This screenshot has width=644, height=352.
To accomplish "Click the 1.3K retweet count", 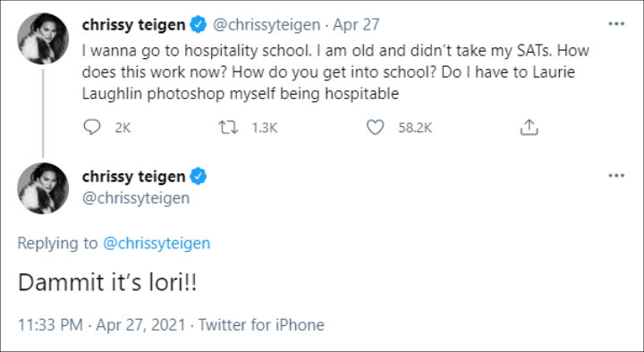I will pos(265,128).
